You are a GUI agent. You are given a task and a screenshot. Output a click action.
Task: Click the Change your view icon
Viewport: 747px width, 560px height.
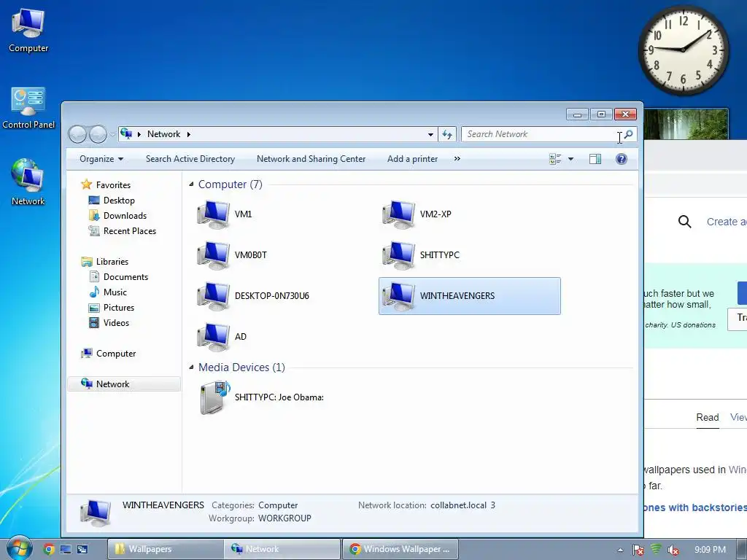555,159
